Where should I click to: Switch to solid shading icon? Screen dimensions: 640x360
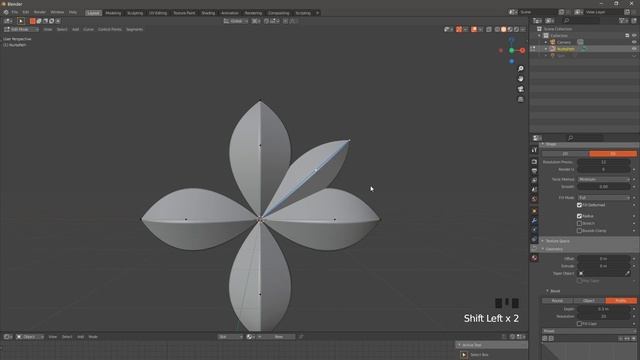coord(504,29)
